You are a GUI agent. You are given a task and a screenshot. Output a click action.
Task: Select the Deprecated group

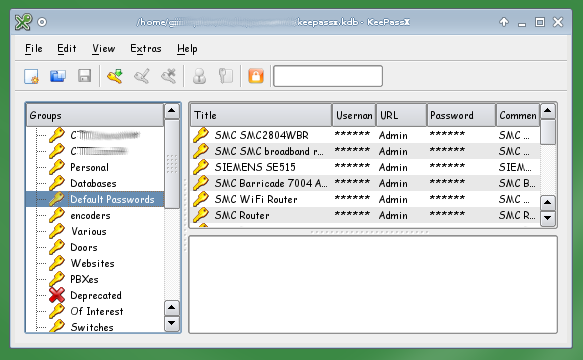[95, 295]
